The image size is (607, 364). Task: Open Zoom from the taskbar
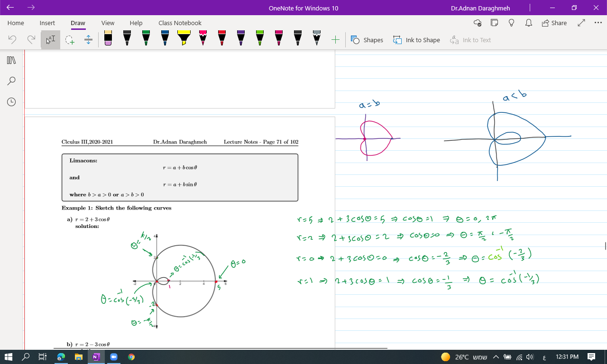tap(114, 357)
